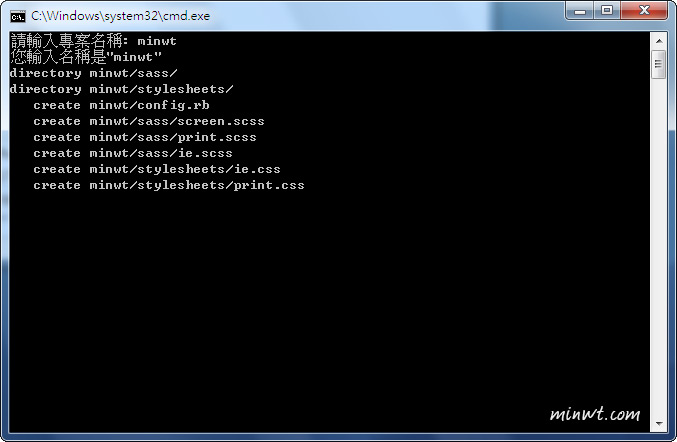Viewport: 677px width, 442px height.
Task: Click the empty scrollbar track area
Action: point(659,246)
